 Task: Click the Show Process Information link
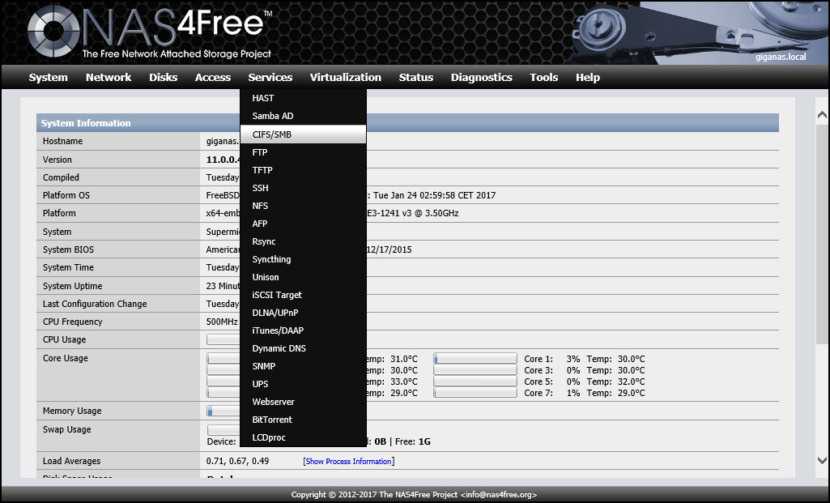348,461
